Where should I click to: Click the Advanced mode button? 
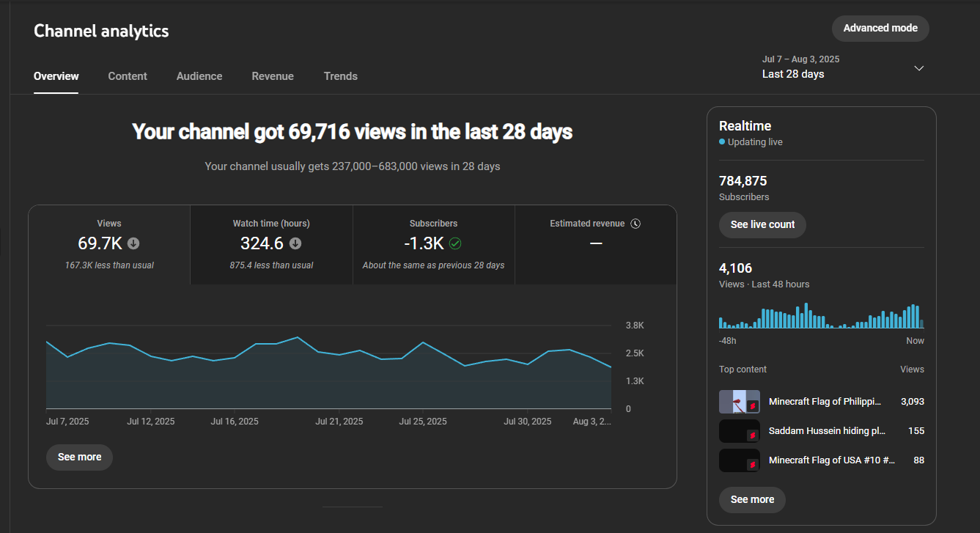tap(880, 28)
